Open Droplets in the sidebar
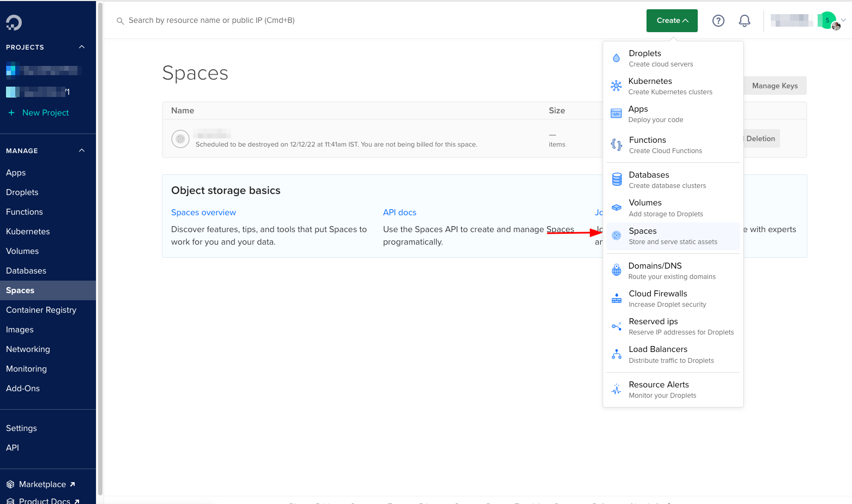The image size is (852, 504). [x=48, y=192]
